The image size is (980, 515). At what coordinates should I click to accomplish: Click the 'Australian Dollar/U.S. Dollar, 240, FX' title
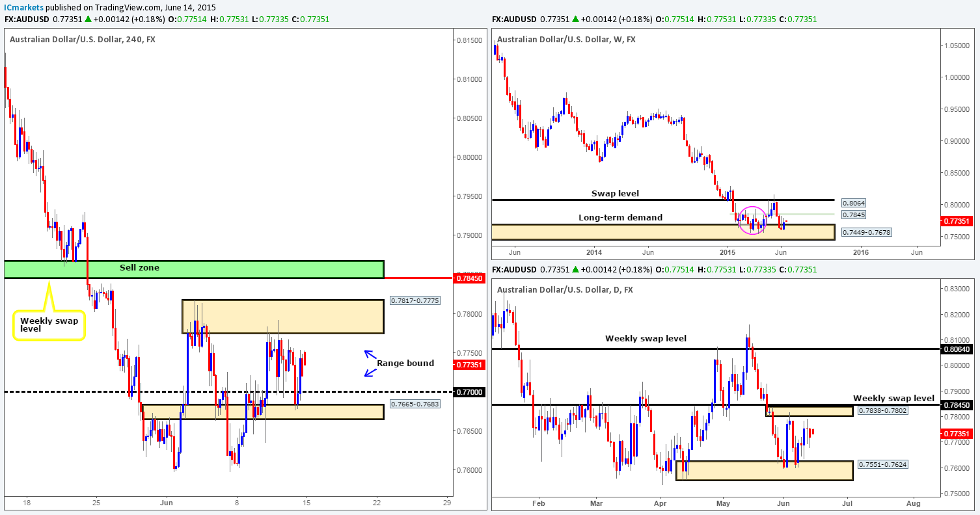[x=83, y=40]
